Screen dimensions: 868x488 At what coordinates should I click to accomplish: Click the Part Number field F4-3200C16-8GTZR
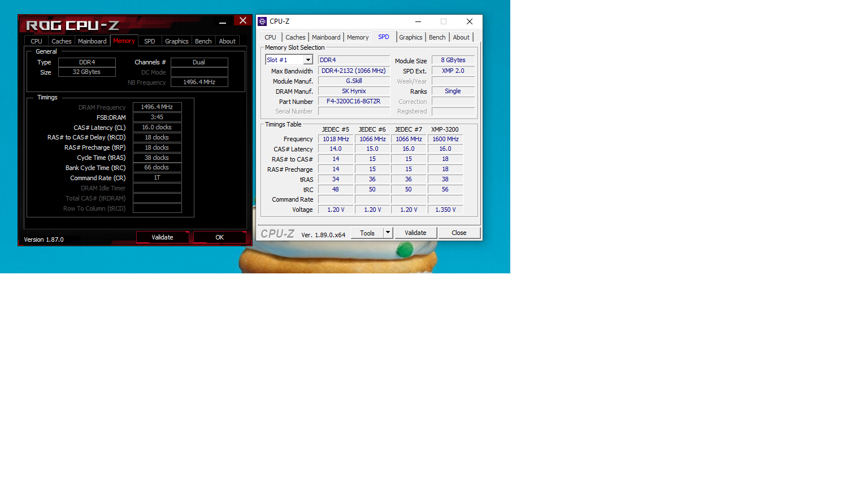(354, 102)
